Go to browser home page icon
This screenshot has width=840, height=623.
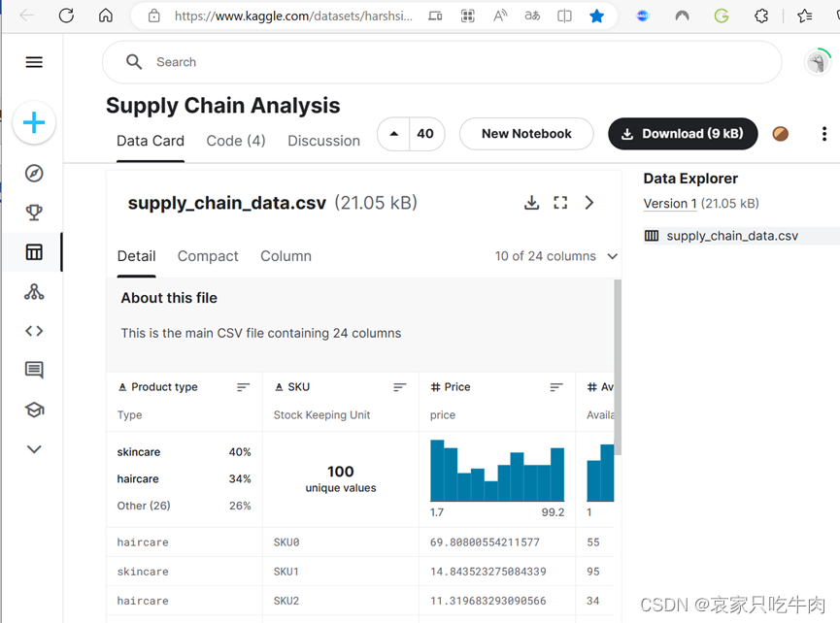point(106,16)
